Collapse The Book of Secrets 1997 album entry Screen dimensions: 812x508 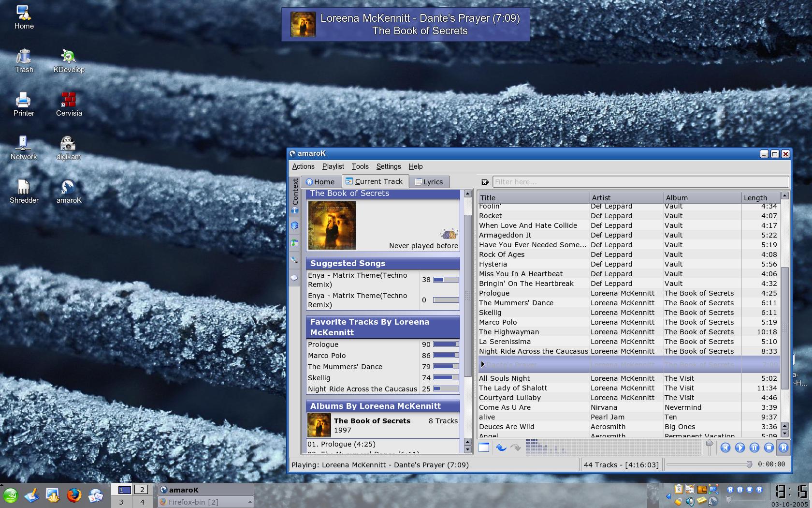383,425
